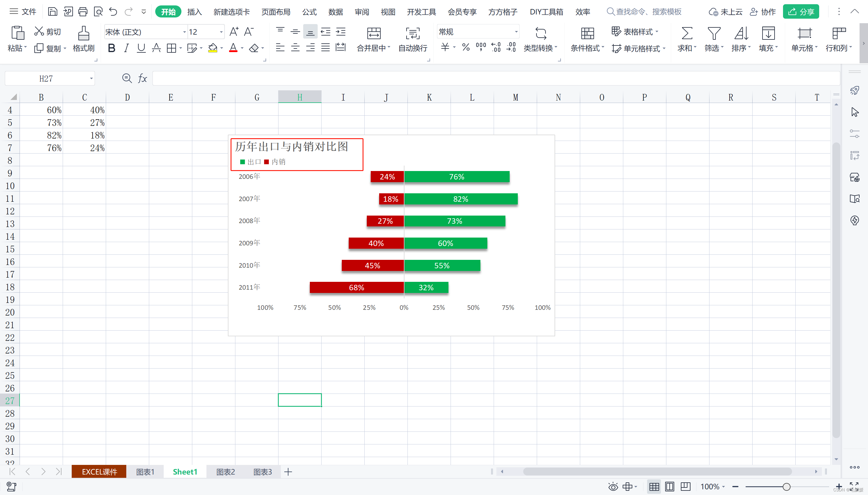Open the font size dropdown

(221, 32)
